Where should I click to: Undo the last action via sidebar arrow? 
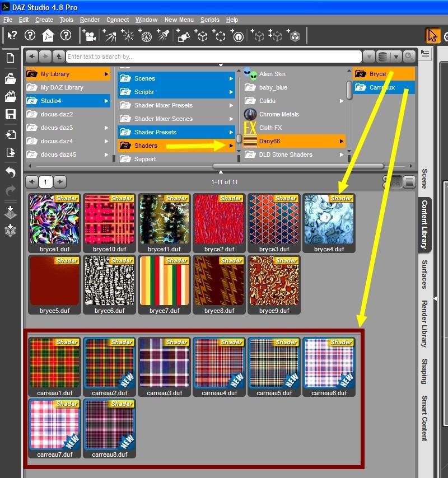click(11, 172)
